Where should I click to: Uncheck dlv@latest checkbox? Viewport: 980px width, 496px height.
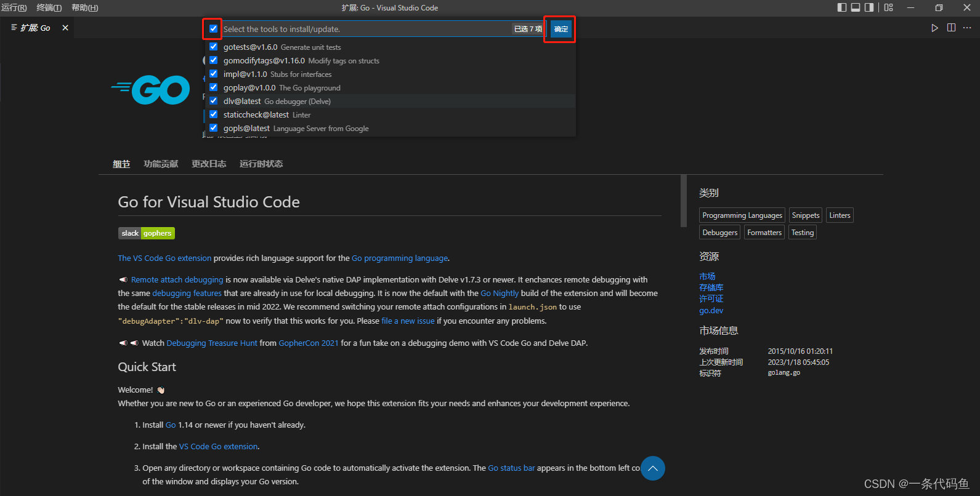[213, 101]
